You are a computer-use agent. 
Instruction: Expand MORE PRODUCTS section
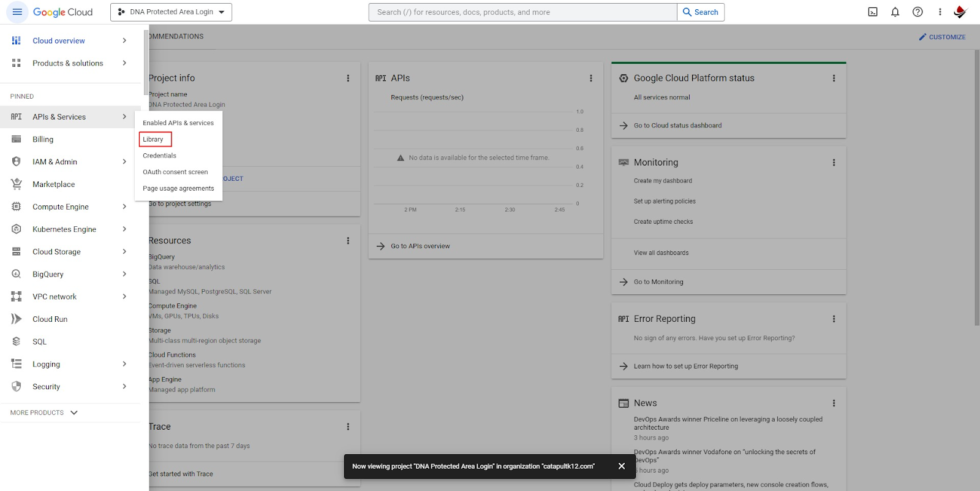pyautogui.click(x=44, y=413)
